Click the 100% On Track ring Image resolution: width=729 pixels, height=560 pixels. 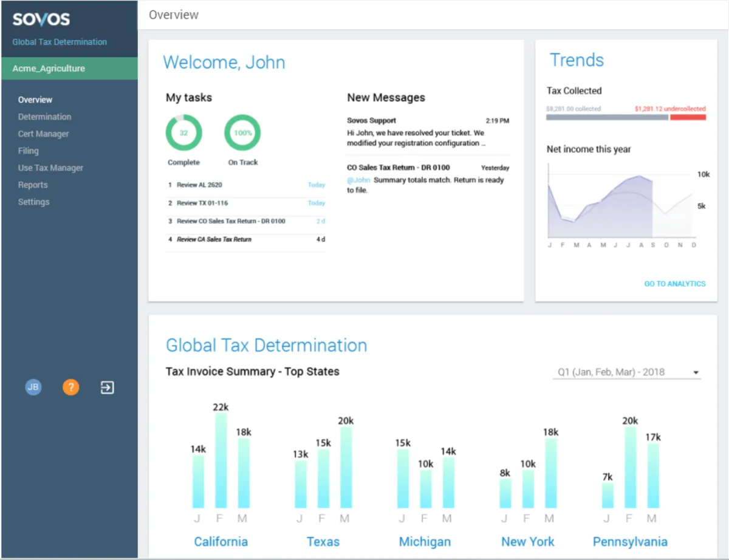tap(242, 132)
